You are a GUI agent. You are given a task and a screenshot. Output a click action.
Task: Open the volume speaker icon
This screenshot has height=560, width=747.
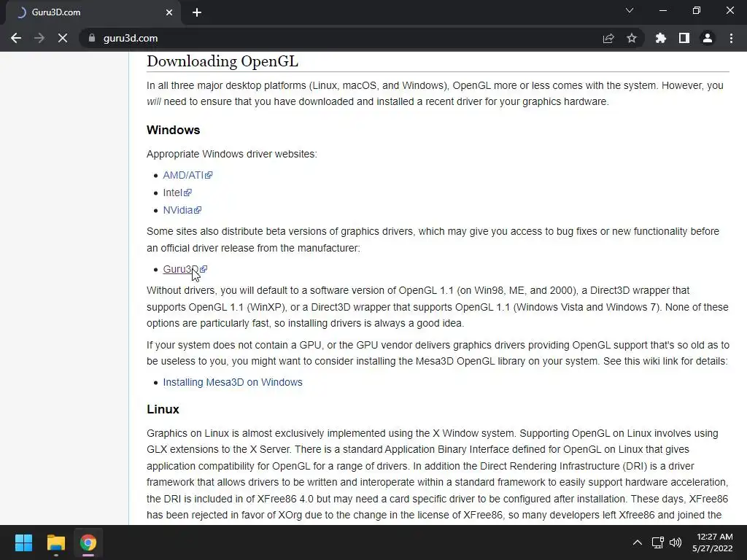[x=676, y=542]
